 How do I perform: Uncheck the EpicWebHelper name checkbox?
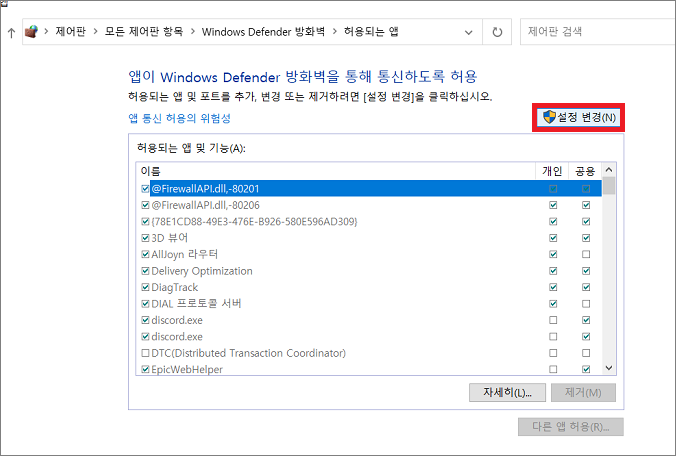pos(145,369)
